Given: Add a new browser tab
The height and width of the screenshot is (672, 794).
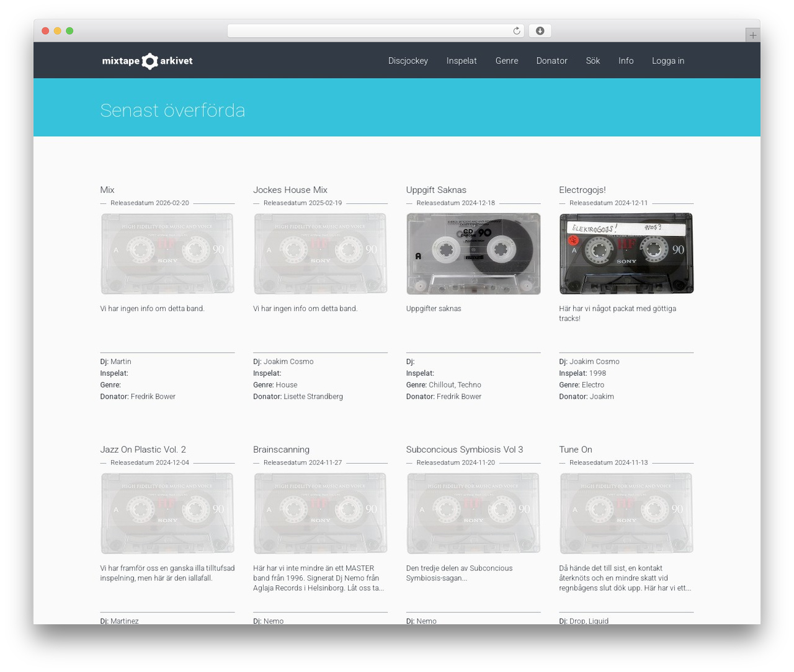Looking at the screenshot, I should [752, 35].
